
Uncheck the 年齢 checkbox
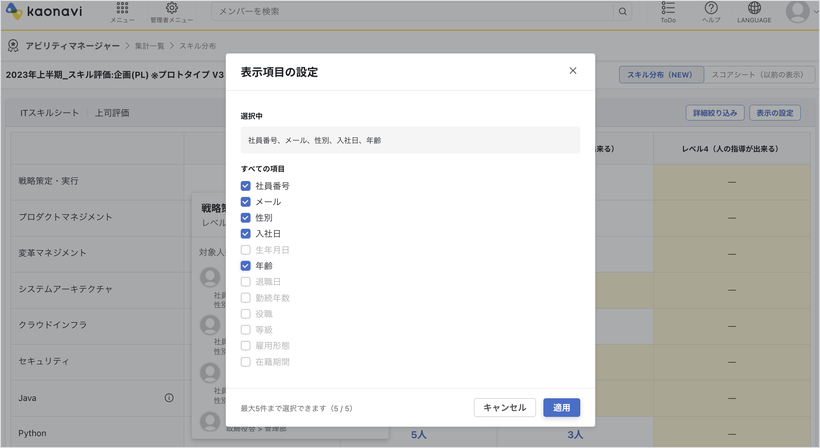[245, 266]
